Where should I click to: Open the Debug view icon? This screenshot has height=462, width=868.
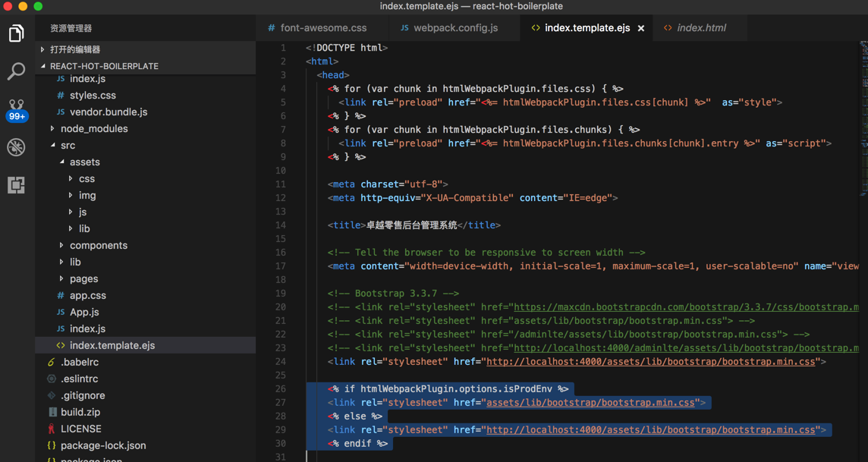tap(16, 147)
